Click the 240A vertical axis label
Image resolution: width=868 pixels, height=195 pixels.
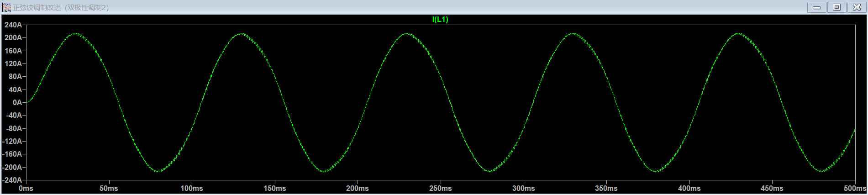tap(13, 25)
